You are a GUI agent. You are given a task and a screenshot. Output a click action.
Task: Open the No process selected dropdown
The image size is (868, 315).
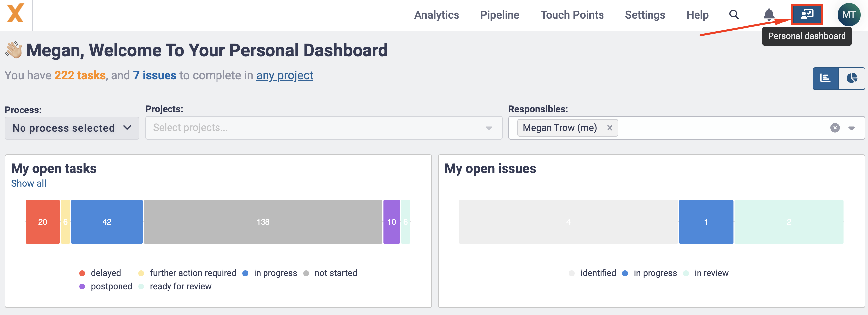coord(71,128)
